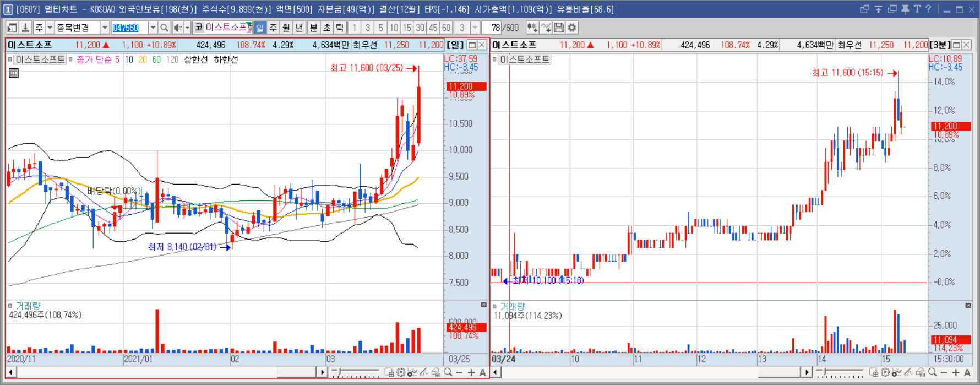This screenshot has height=385, width=980.
Task: Click the 하한선 lower band label
Action: pyautogui.click(x=226, y=59)
